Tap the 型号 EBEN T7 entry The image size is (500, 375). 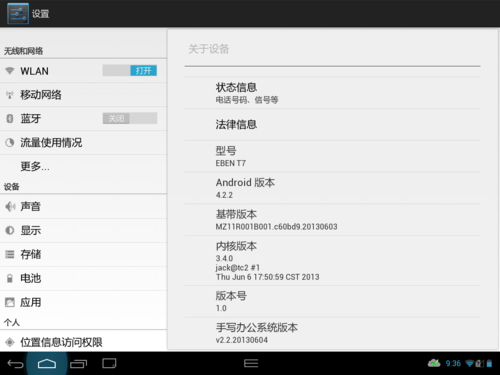[x=332, y=156]
